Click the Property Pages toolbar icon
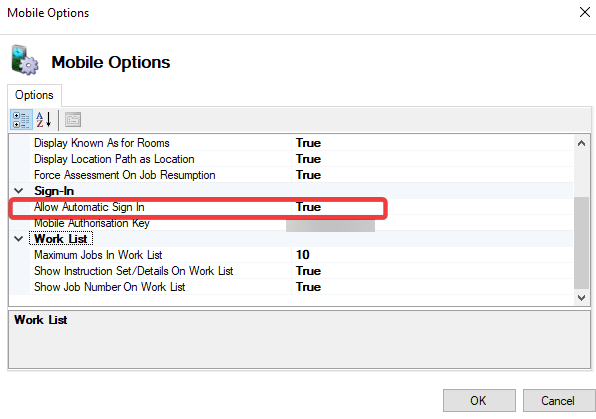596x419 pixels. [x=73, y=120]
